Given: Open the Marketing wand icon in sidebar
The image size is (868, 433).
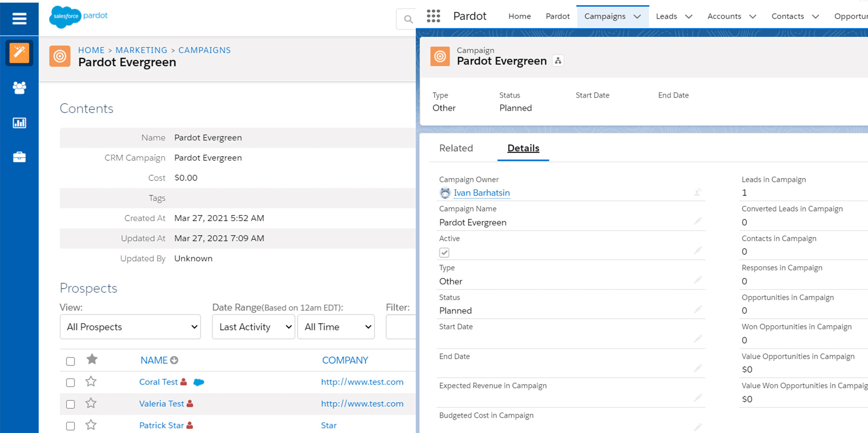Looking at the screenshot, I should point(20,53).
